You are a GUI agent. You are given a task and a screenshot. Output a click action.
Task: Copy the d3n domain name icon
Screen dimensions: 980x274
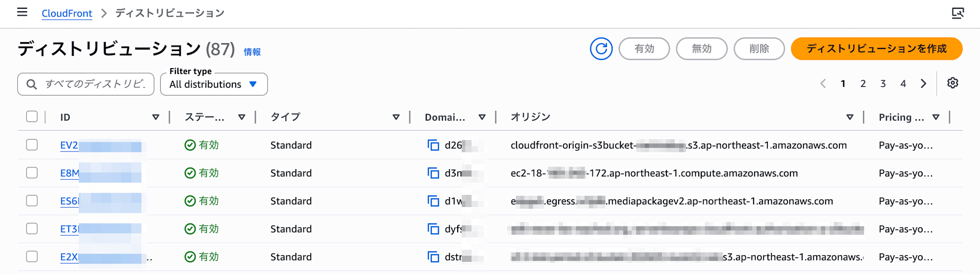coord(433,173)
